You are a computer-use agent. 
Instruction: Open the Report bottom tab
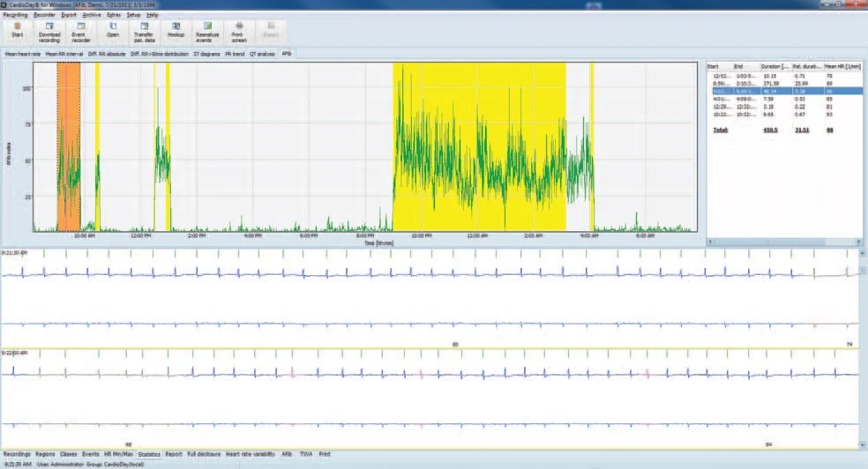coord(173,454)
